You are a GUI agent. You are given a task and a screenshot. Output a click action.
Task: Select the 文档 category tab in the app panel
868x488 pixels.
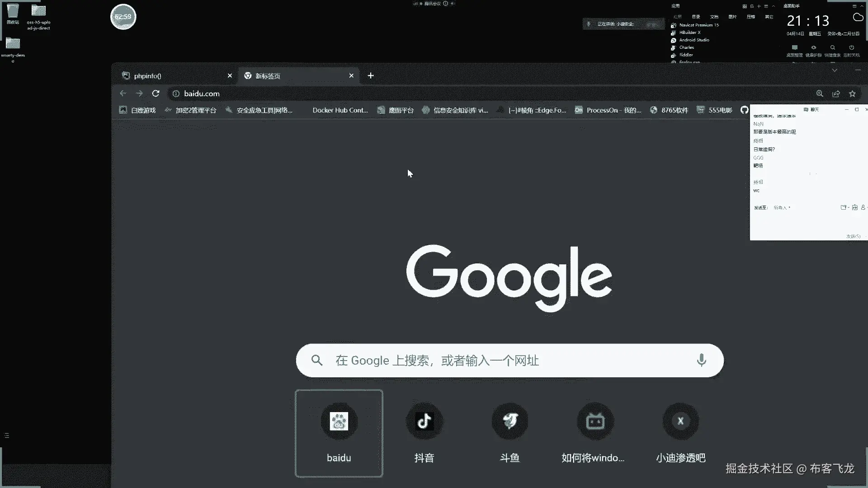(714, 17)
